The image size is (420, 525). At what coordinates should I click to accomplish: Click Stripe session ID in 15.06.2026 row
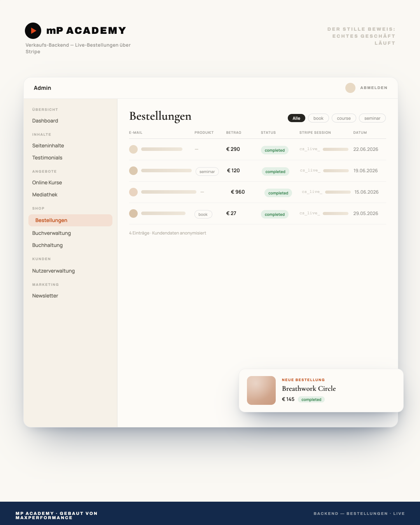pos(326,192)
